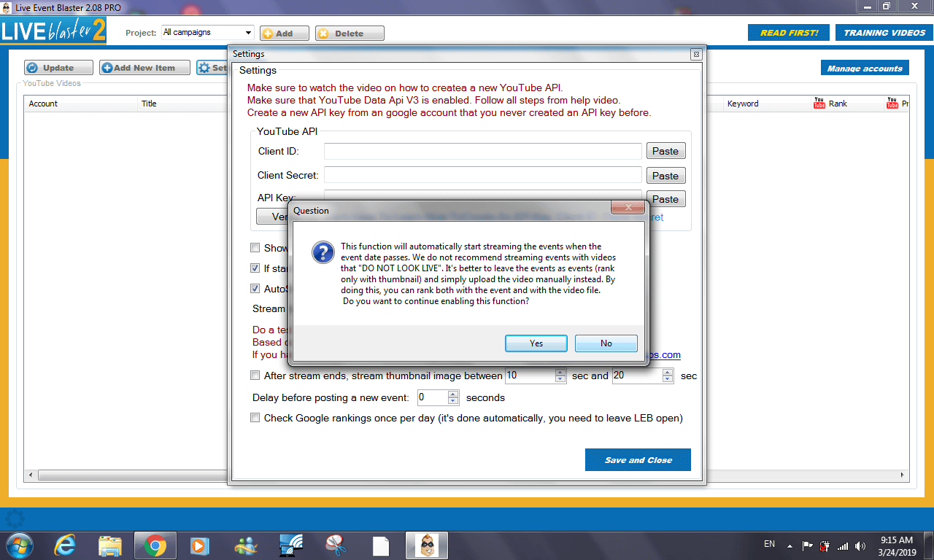Click the LIVE blaster 2 logo
The width and height of the screenshot is (934, 560).
[x=53, y=32]
